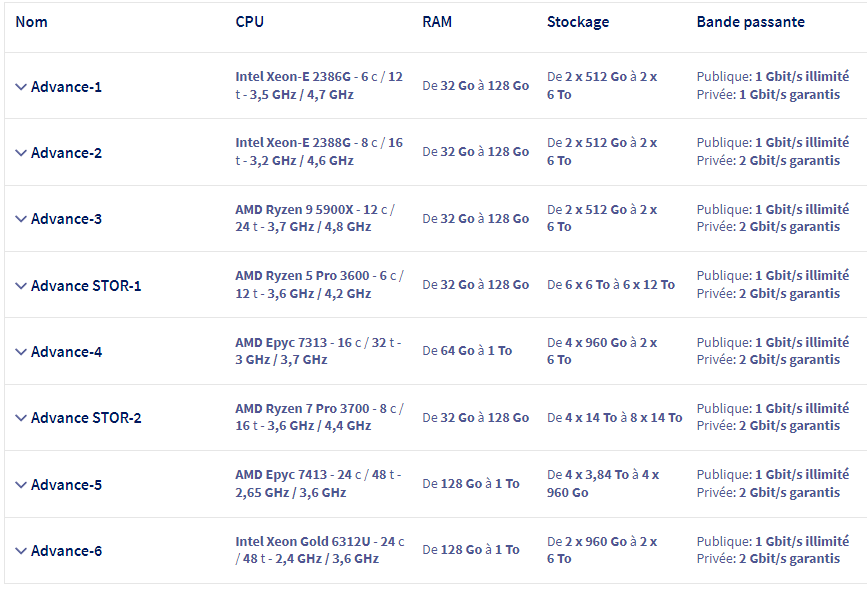Open the Advance STOR-2 server name
Viewport: 868px width, 589px height.
pyautogui.click(x=86, y=418)
